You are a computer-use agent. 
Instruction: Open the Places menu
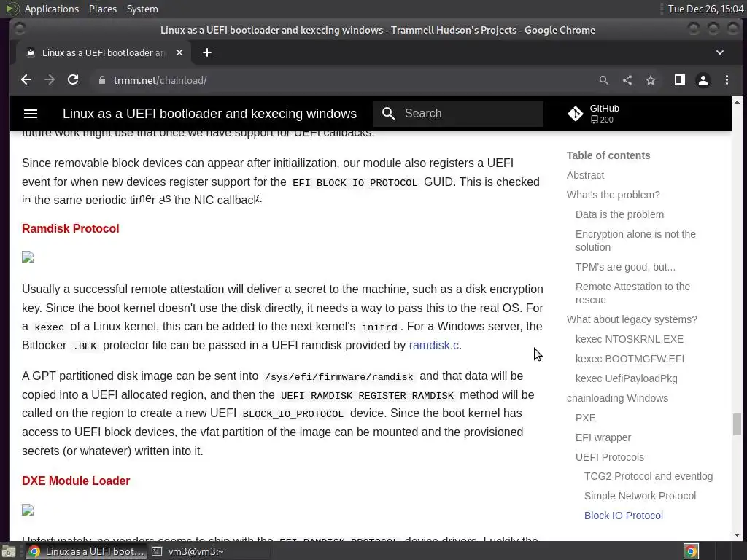(102, 9)
